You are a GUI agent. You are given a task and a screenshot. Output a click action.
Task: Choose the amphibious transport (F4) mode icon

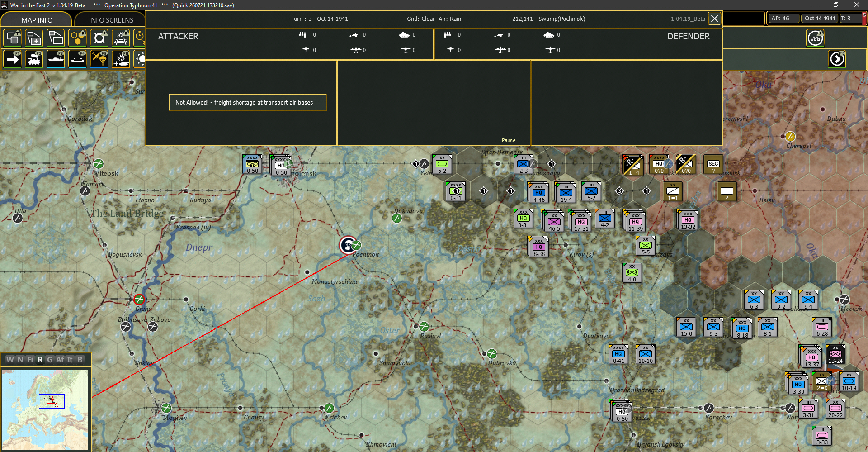point(77,59)
